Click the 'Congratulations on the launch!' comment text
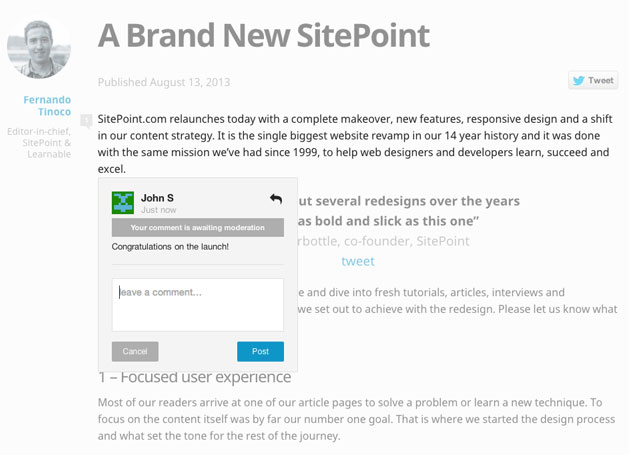Viewport: 629px width, 455px height. 170,246
